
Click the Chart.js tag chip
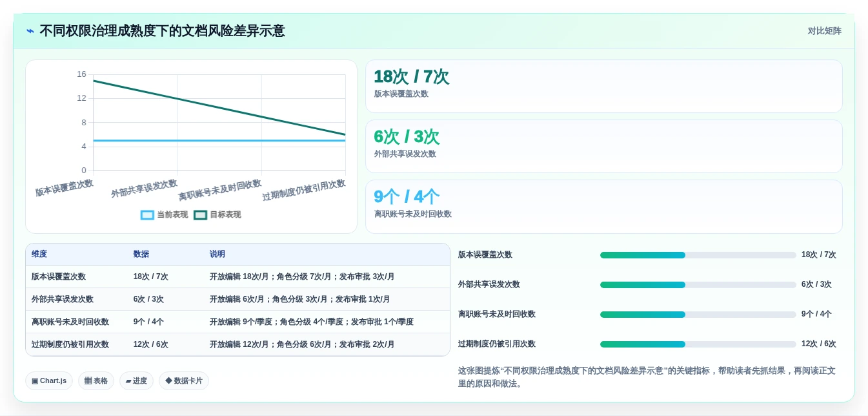click(x=49, y=380)
